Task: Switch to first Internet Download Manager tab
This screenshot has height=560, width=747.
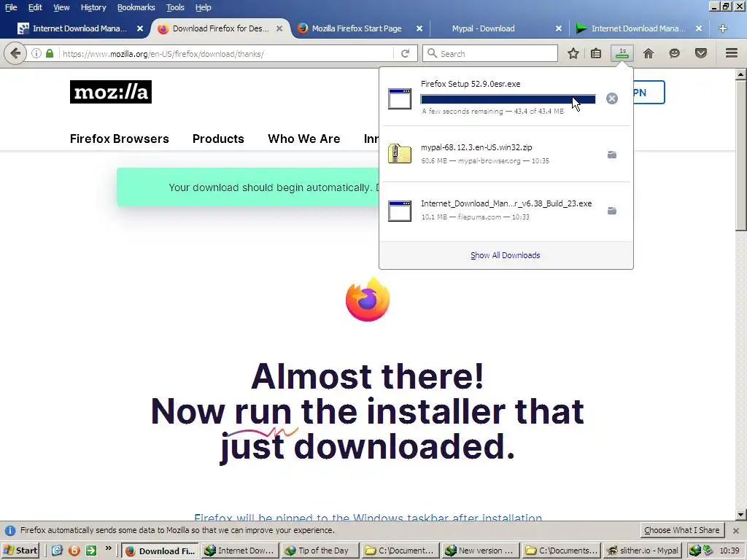Action: point(80,28)
